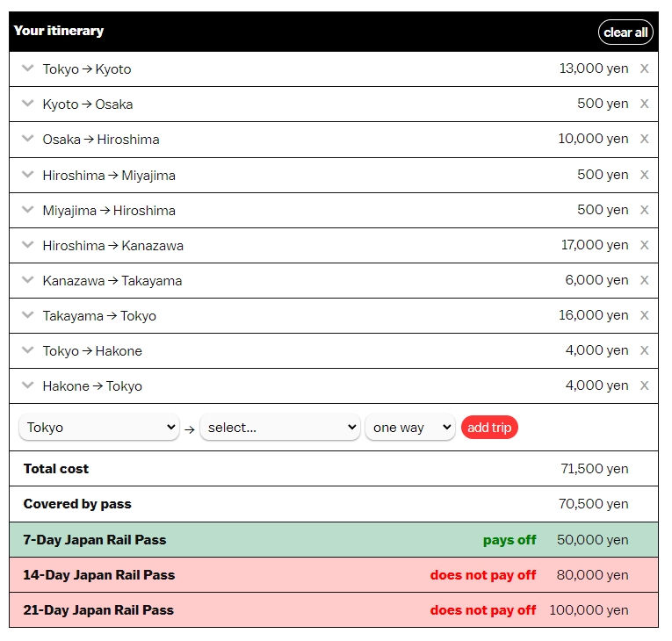
Task: Expand the Miyajima → Hiroshima row chevron
Action: click(27, 210)
